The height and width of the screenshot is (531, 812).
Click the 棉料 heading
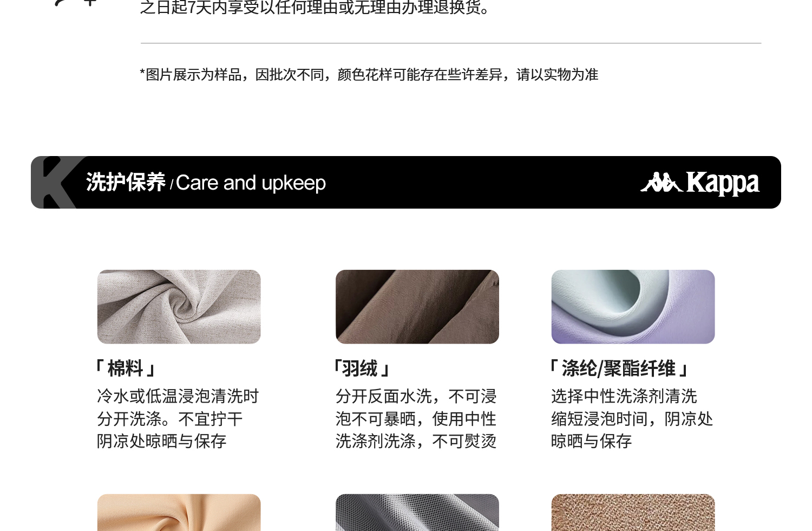click(x=126, y=368)
